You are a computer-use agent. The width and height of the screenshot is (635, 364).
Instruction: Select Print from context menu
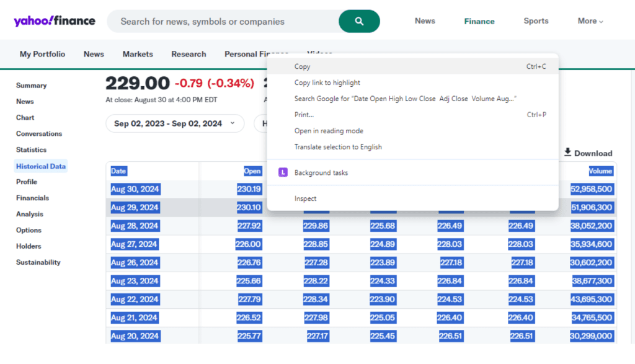point(304,115)
